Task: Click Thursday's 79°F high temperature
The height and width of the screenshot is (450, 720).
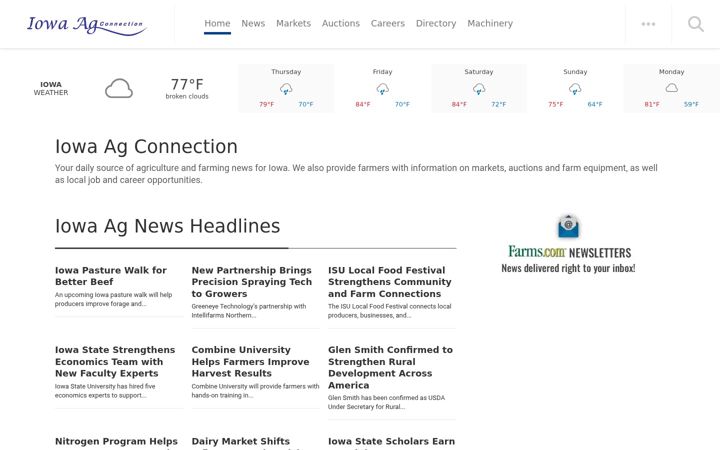Action: point(266,104)
